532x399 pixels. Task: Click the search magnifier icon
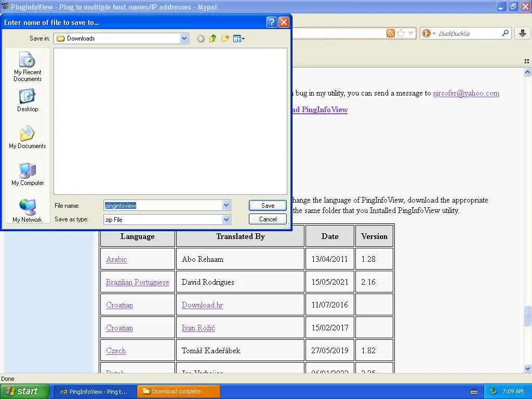click(x=505, y=33)
